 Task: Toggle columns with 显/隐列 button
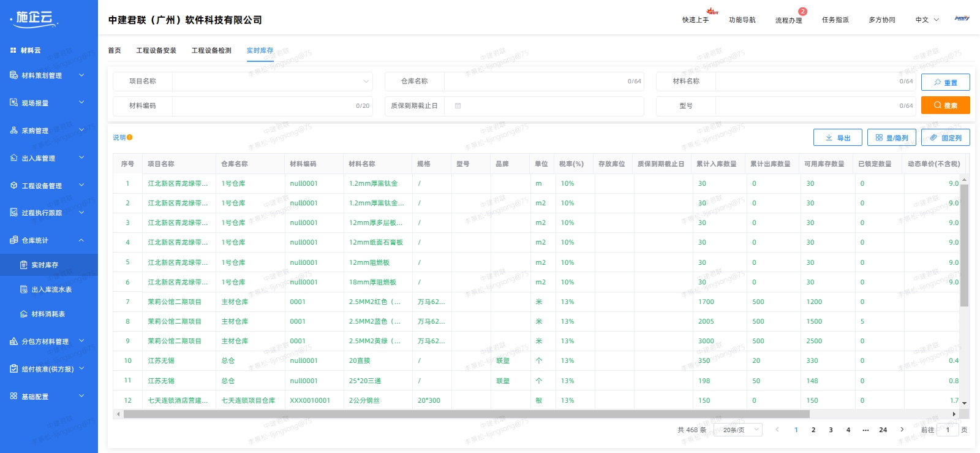click(891, 138)
